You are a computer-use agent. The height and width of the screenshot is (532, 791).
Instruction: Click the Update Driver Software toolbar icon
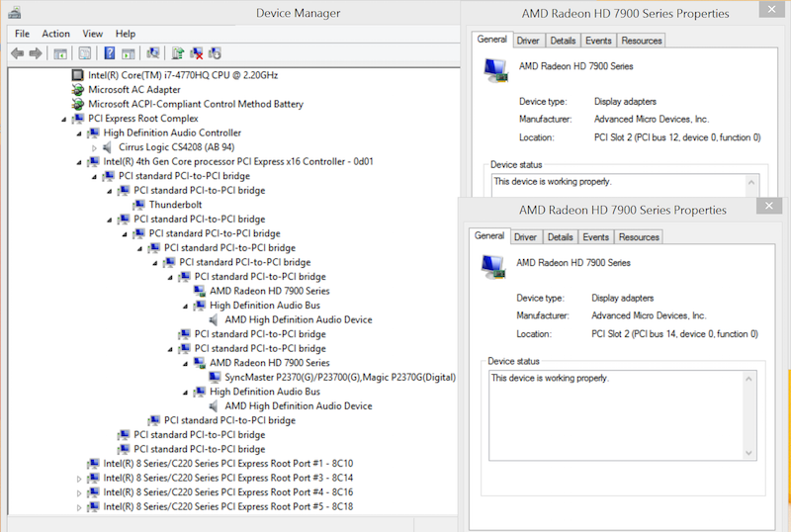pyautogui.click(x=178, y=53)
